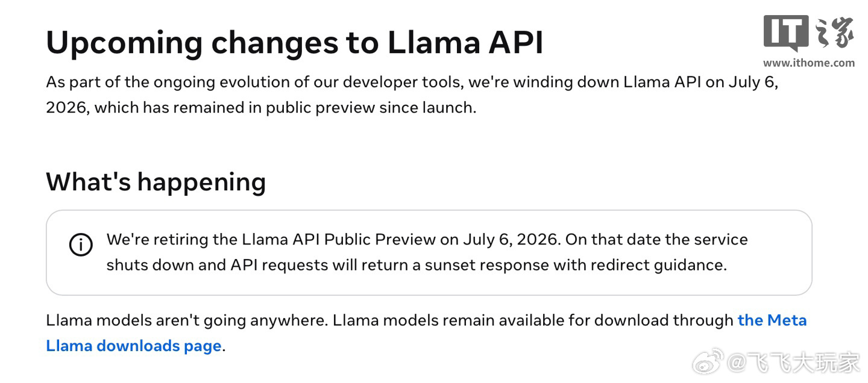Select the "What's happening" section heading

(156, 181)
